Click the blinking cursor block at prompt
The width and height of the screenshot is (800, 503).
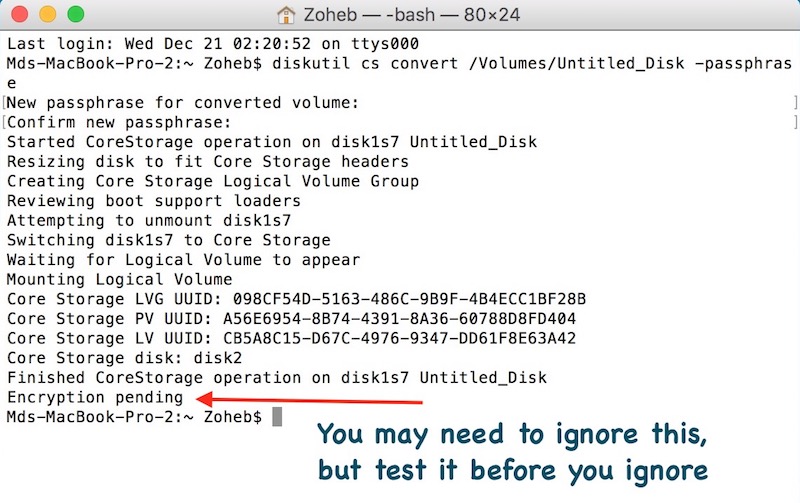tap(277, 416)
